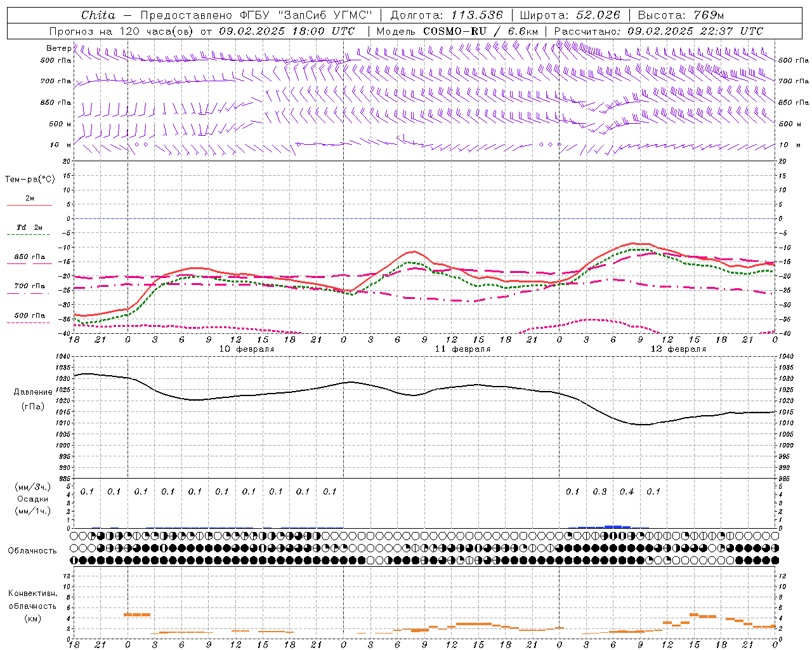Click the "(мм/3ч.)" unit label

(x=33, y=487)
